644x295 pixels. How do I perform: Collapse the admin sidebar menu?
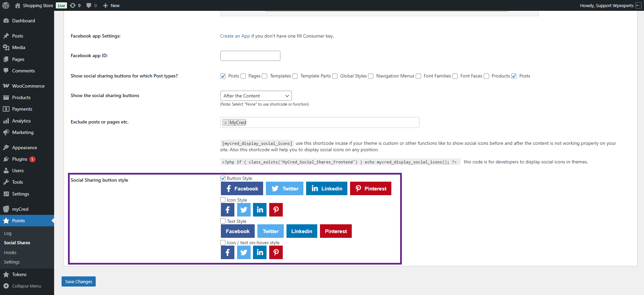26,286
